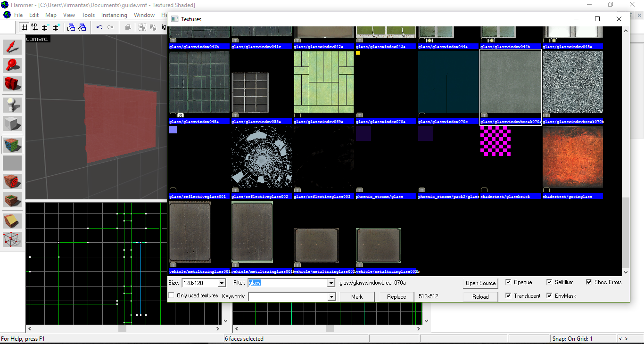The width and height of the screenshot is (644, 344).
Task: Toggle the Show Errors checkbox
Action: click(589, 282)
